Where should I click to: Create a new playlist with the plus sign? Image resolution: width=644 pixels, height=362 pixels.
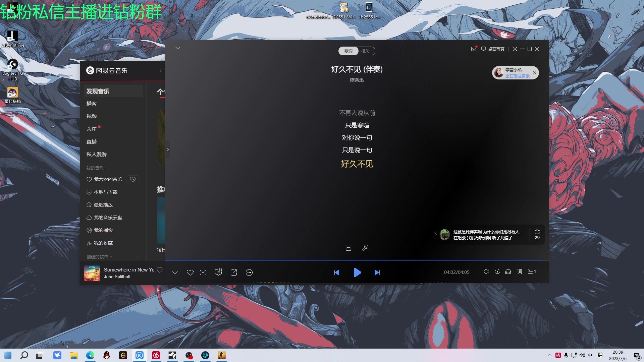pyautogui.click(x=137, y=257)
